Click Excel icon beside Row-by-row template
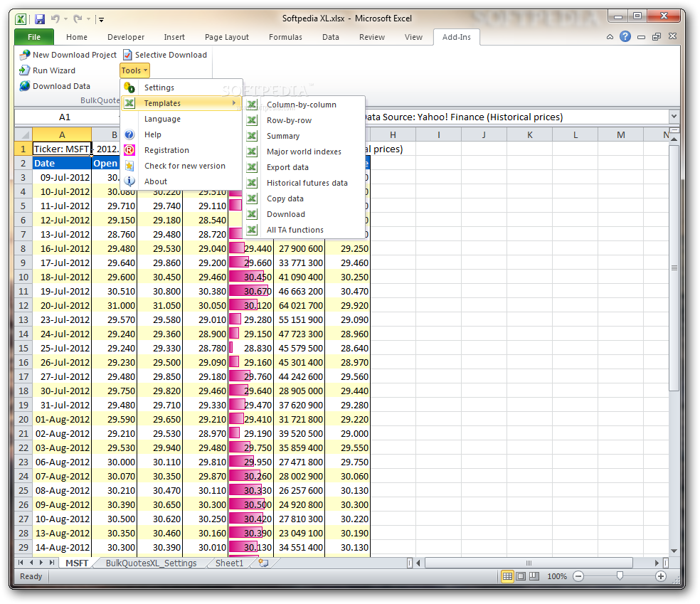 click(x=252, y=120)
